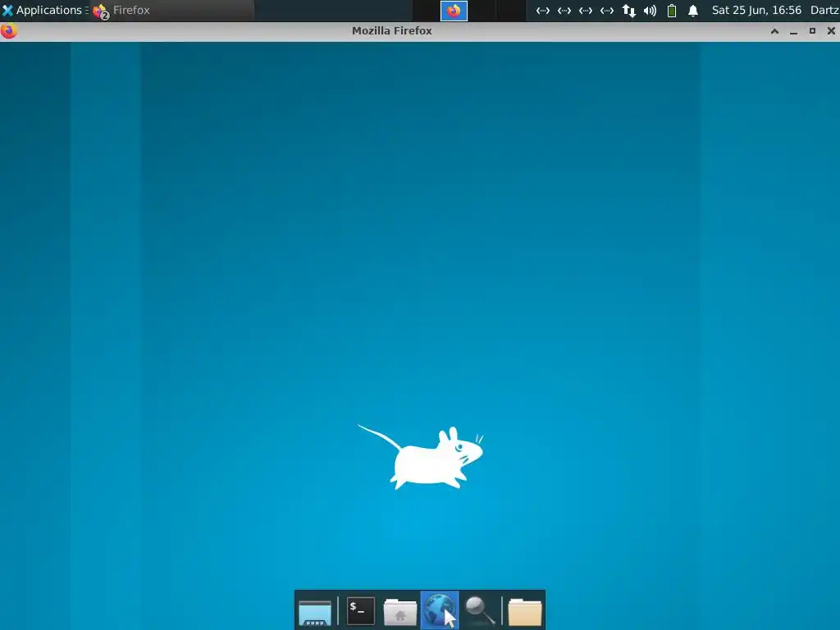Roll up window with title bar arrow
Viewport: 840px width, 630px height.
(774, 31)
